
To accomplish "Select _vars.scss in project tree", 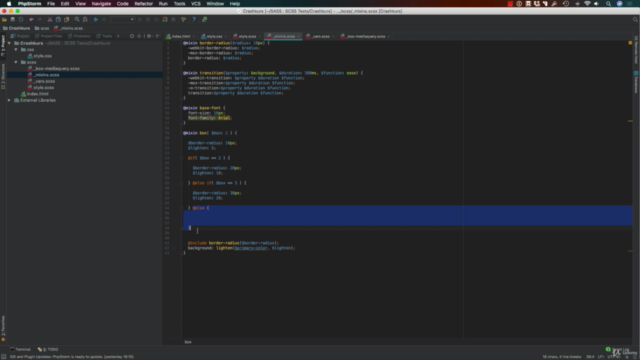I will click(x=41, y=81).
